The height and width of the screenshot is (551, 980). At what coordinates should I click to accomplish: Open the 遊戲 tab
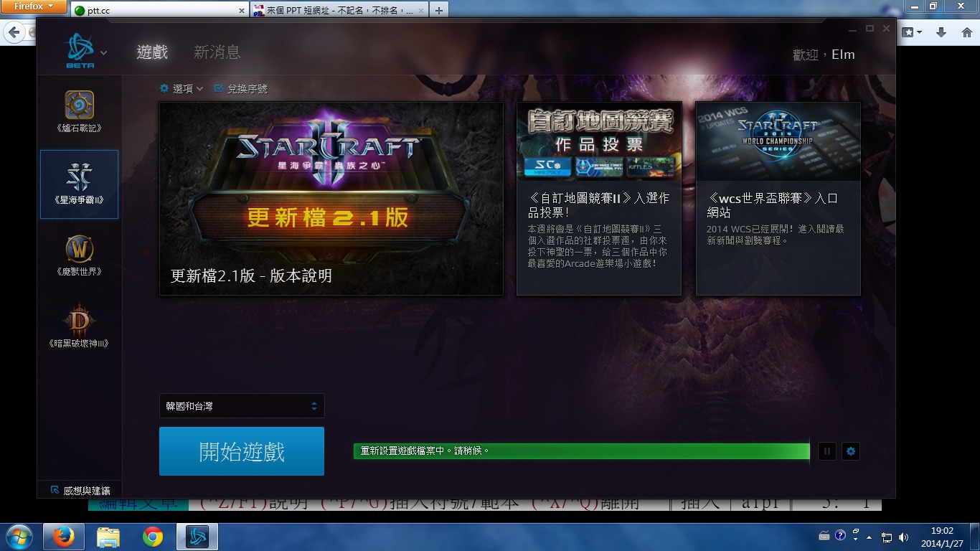point(152,52)
